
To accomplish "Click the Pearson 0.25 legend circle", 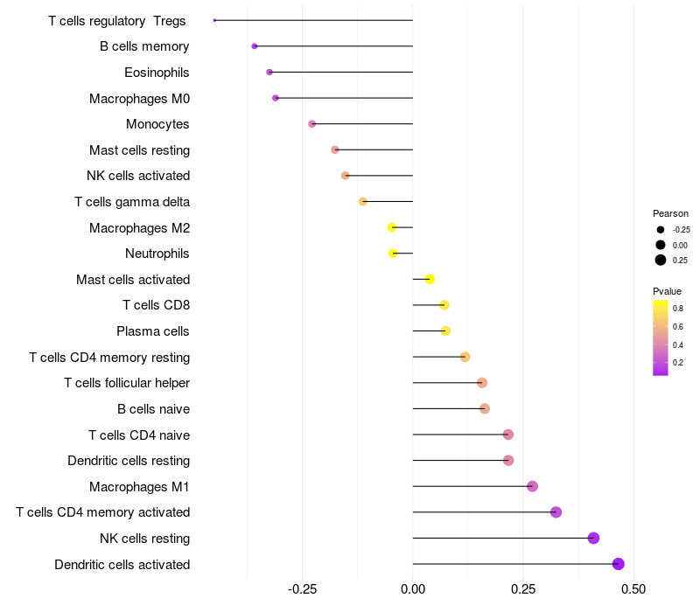I will click(x=661, y=260).
